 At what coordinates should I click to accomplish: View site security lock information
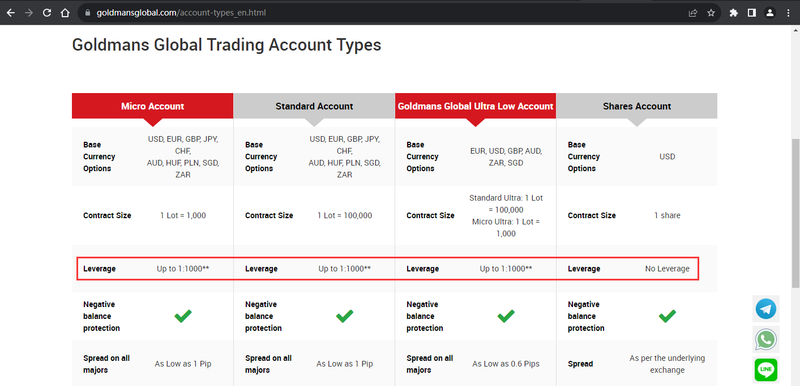(x=88, y=13)
